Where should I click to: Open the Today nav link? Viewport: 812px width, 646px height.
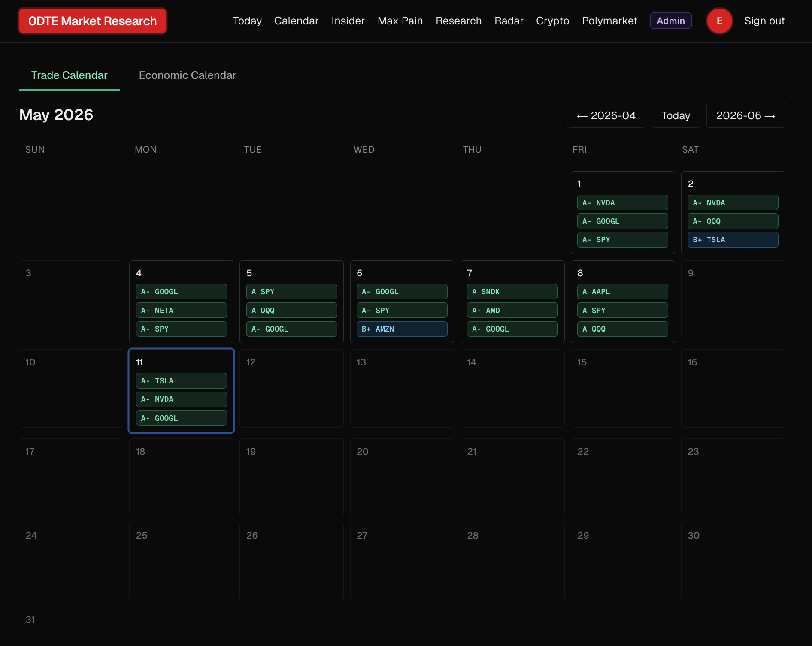pos(247,21)
